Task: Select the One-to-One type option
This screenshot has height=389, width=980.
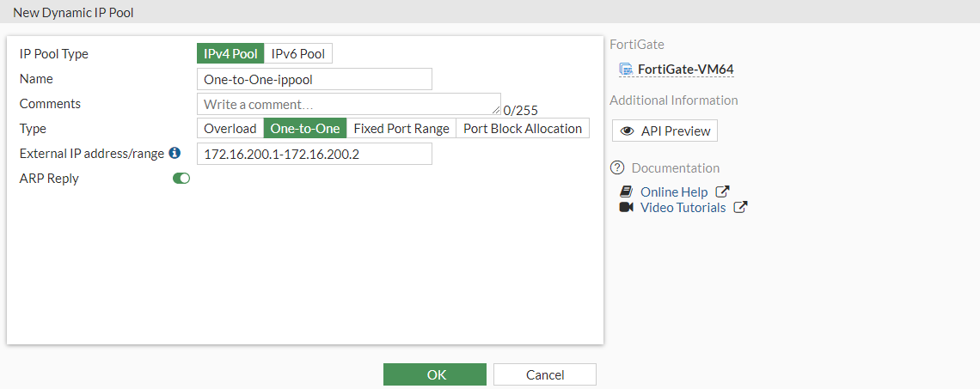Action: click(305, 129)
